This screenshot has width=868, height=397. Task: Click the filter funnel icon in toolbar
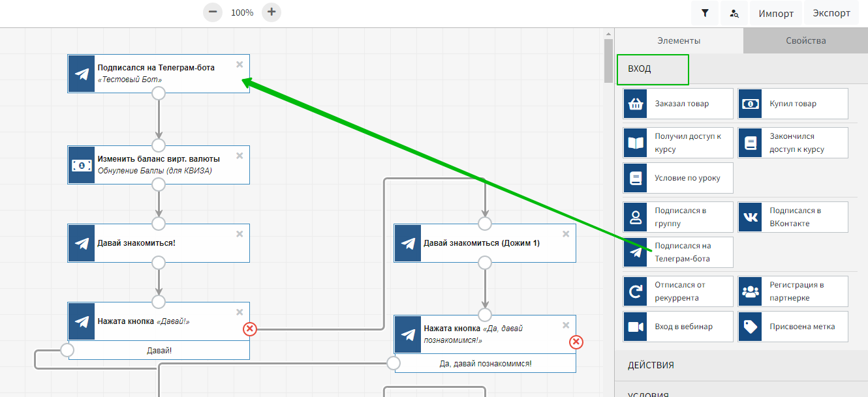tap(705, 13)
